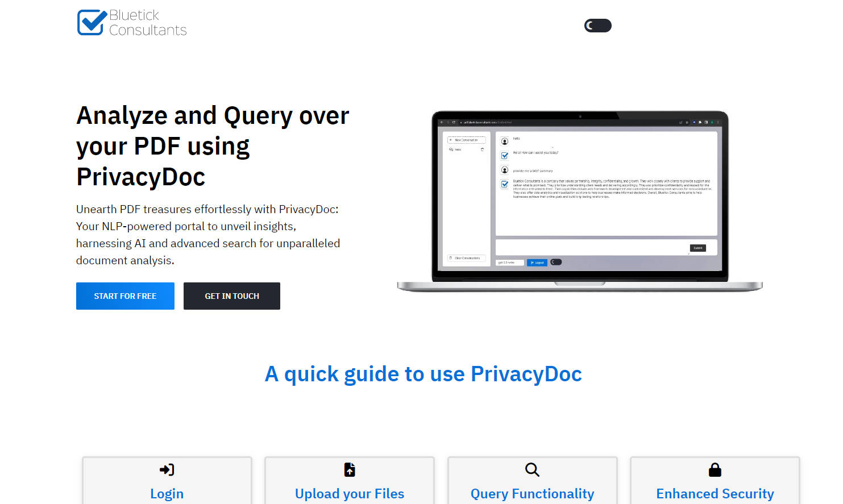Viewport: 843px width, 504px height.
Task: Click the Bluetick Consultants checkmark logo
Action: [91, 22]
